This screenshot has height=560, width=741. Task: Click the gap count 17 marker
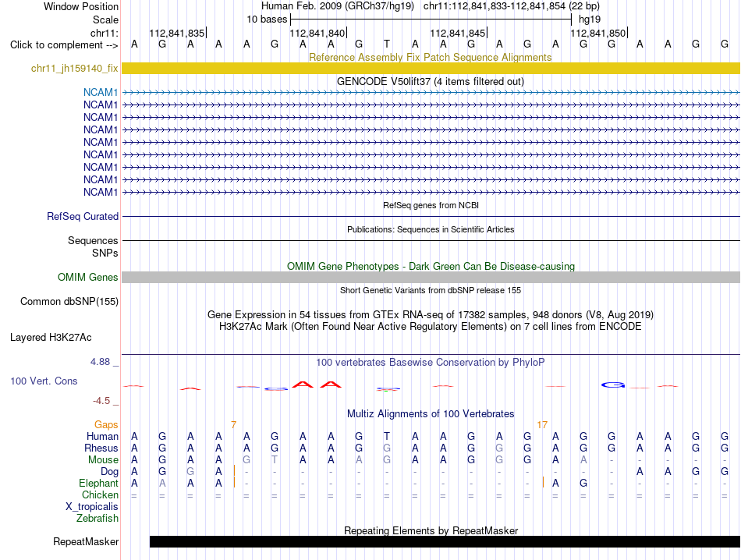tap(542, 425)
